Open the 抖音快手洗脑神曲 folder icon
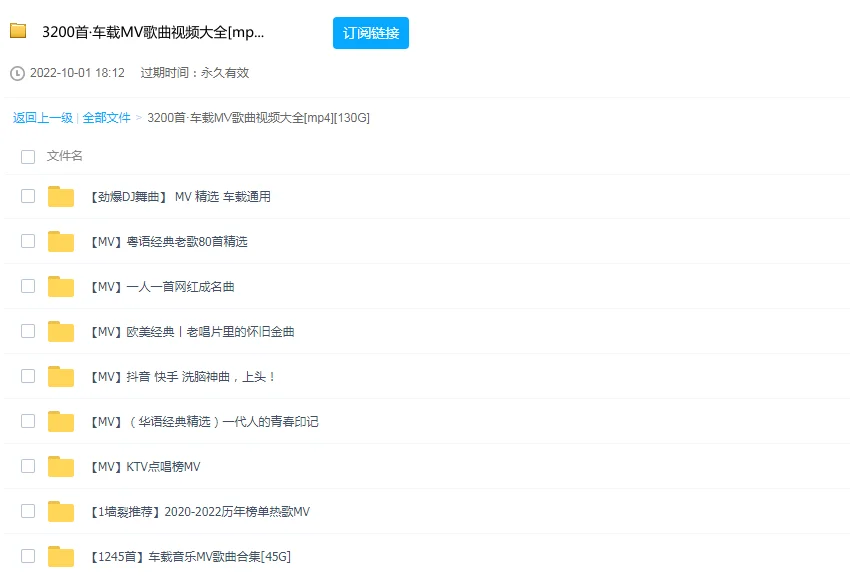850x577 pixels. tap(60, 376)
